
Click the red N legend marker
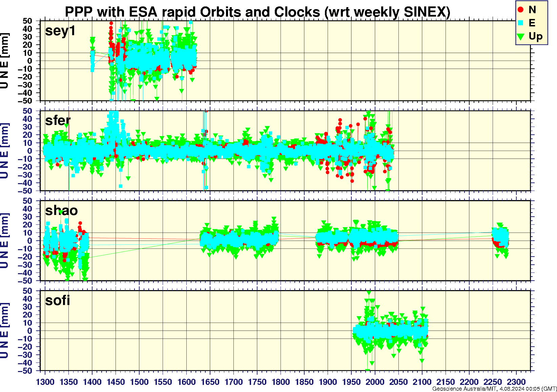click(520, 10)
